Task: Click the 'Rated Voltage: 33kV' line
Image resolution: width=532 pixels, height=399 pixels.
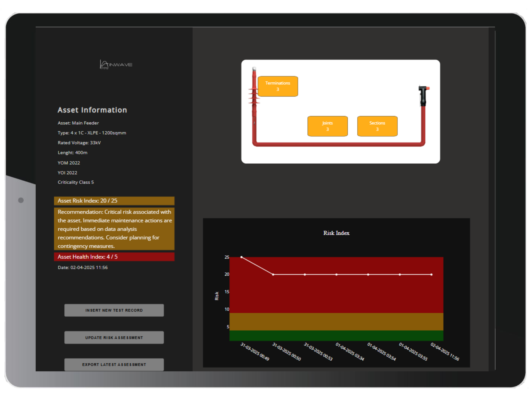Action: [x=79, y=143]
